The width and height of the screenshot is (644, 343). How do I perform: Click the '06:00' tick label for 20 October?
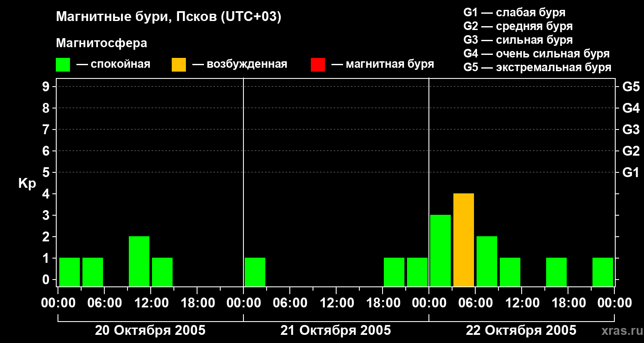[104, 303]
